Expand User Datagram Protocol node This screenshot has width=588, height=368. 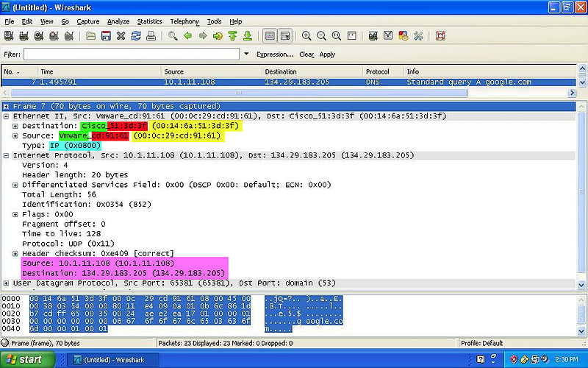click(x=6, y=283)
